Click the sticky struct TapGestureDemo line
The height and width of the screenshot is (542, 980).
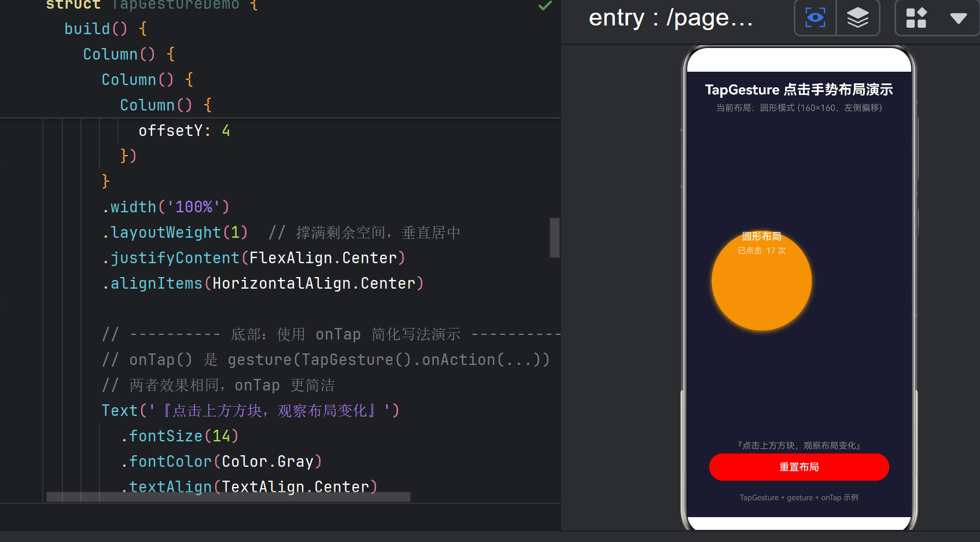click(x=152, y=5)
